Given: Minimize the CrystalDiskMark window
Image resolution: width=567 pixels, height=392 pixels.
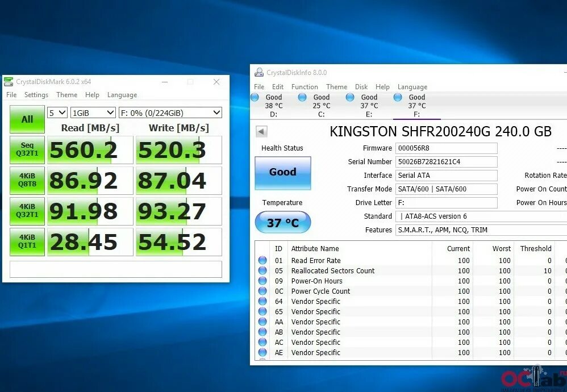Looking at the screenshot, I should tap(165, 82).
